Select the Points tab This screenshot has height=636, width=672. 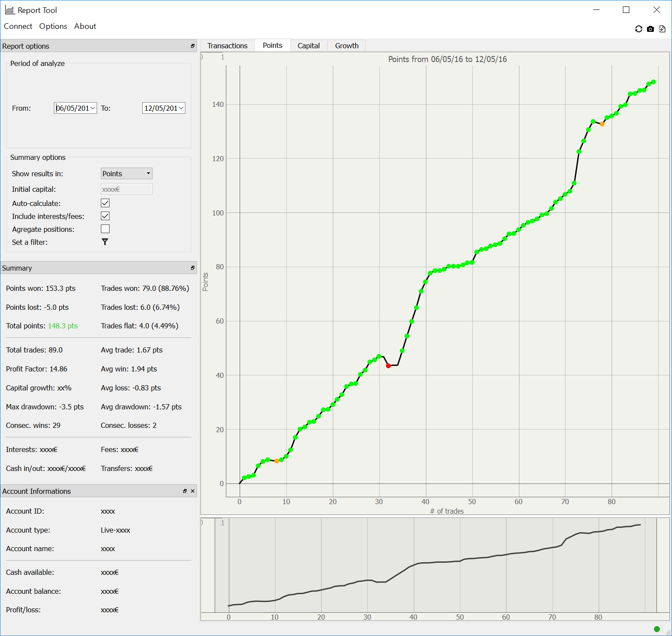(x=272, y=45)
